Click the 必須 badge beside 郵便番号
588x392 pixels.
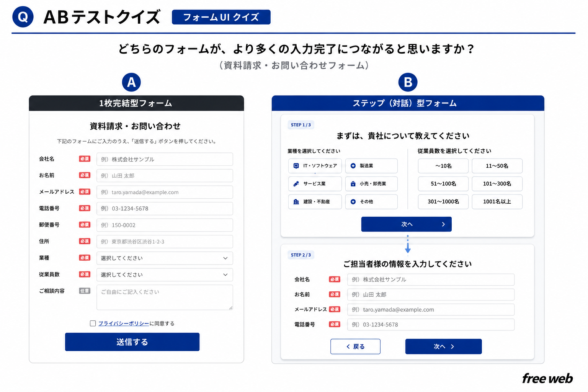(x=85, y=225)
